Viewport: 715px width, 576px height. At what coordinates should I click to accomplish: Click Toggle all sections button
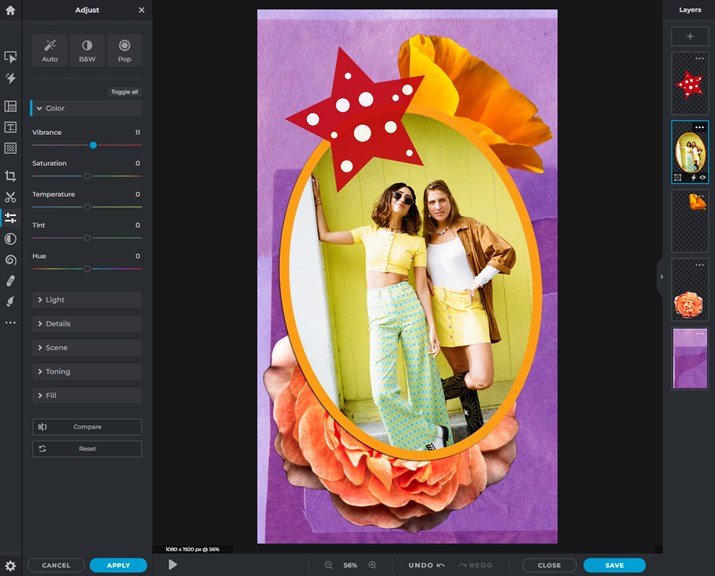click(124, 92)
